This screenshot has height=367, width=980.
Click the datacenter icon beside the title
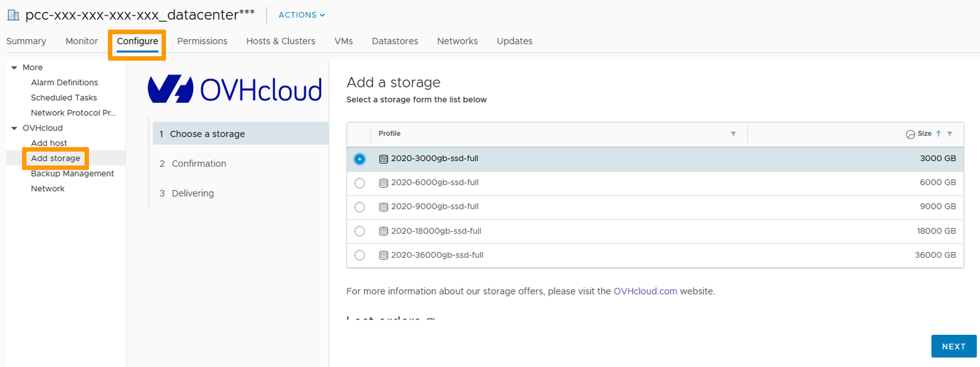point(13,15)
